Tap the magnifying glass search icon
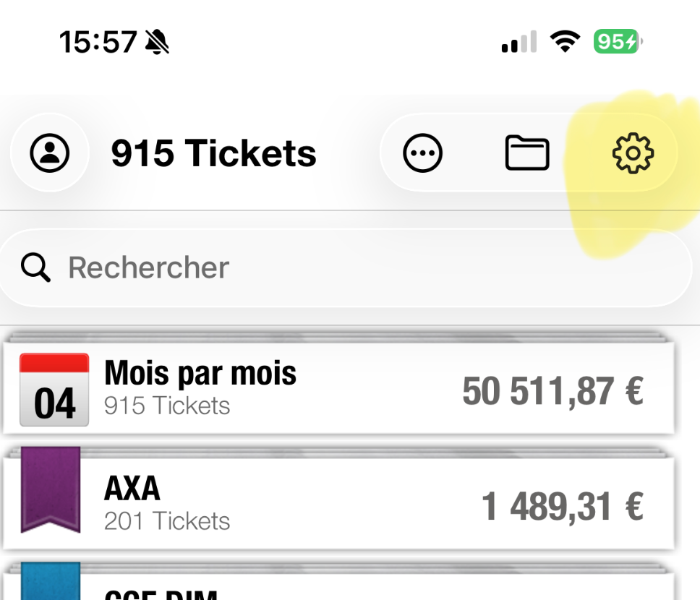 coord(35,267)
